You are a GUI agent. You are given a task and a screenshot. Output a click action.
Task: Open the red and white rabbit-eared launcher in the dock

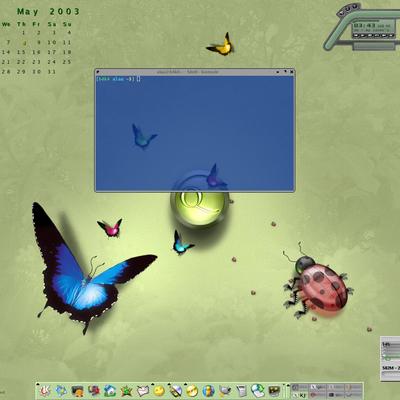pos(45,391)
